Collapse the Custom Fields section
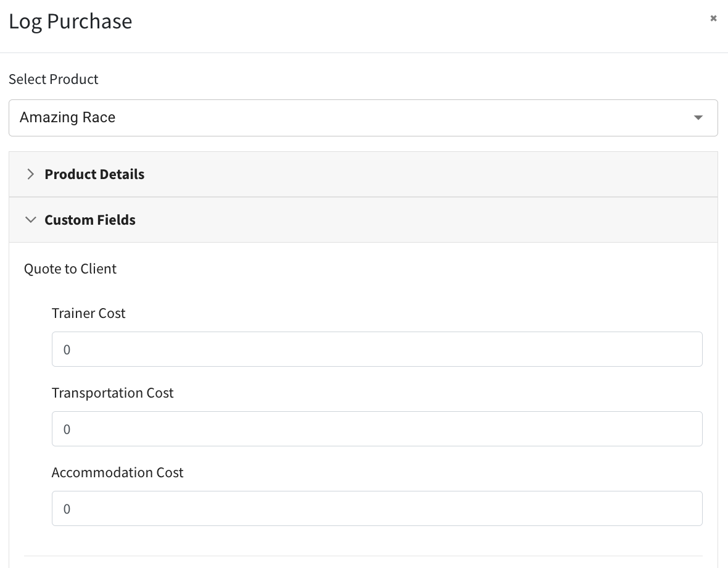 coord(363,220)
